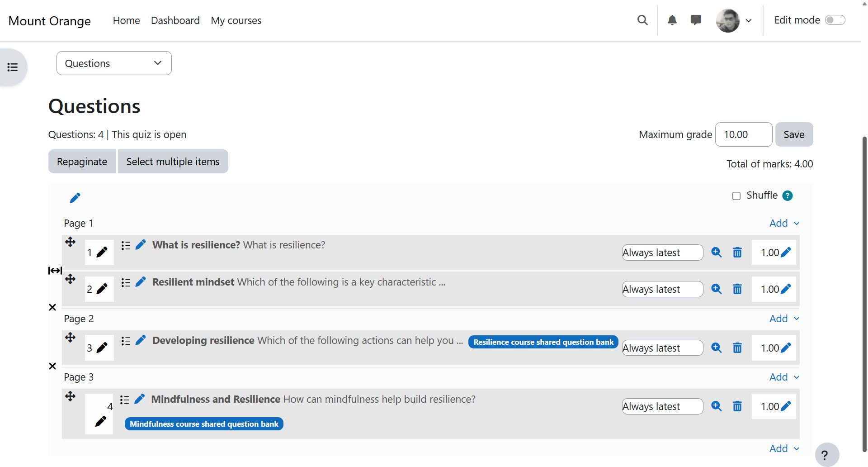Remove the page break below question 2
The width and height of the screenshot is (868, 467).
(52, 307)
